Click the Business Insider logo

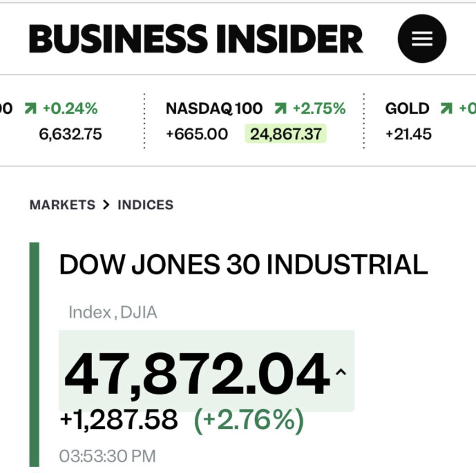coord(196,39)
